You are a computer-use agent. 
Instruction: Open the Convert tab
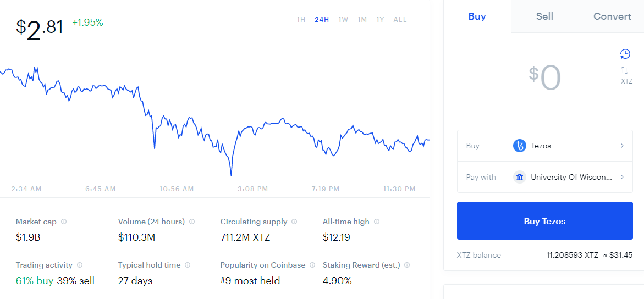coord(612,16)
